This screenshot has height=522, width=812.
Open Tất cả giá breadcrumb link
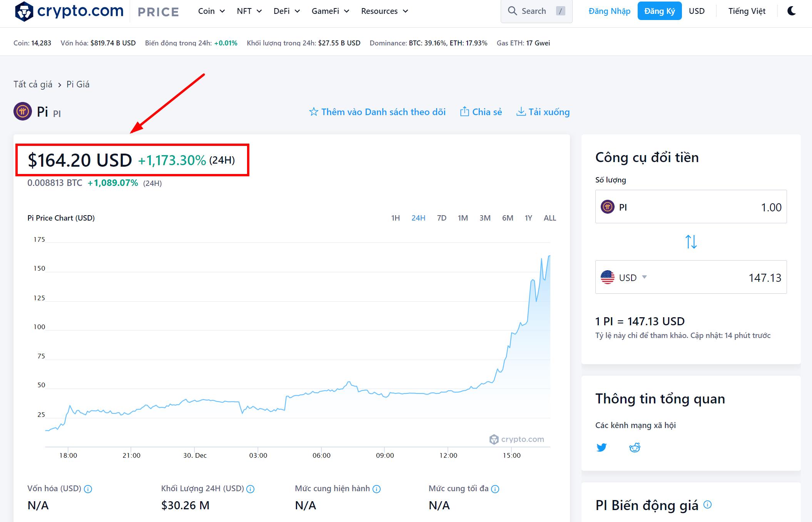click(x=33, y=84)
